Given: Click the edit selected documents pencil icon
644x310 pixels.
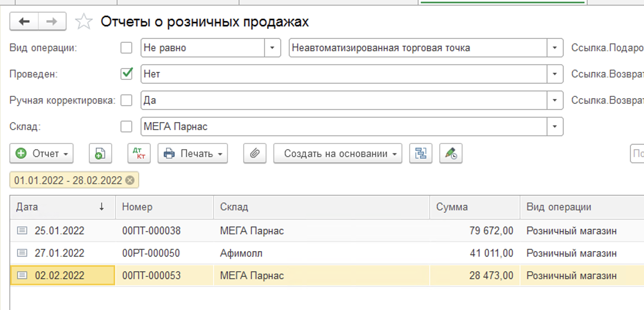Looking at the screenshot, I should point(451,153).
